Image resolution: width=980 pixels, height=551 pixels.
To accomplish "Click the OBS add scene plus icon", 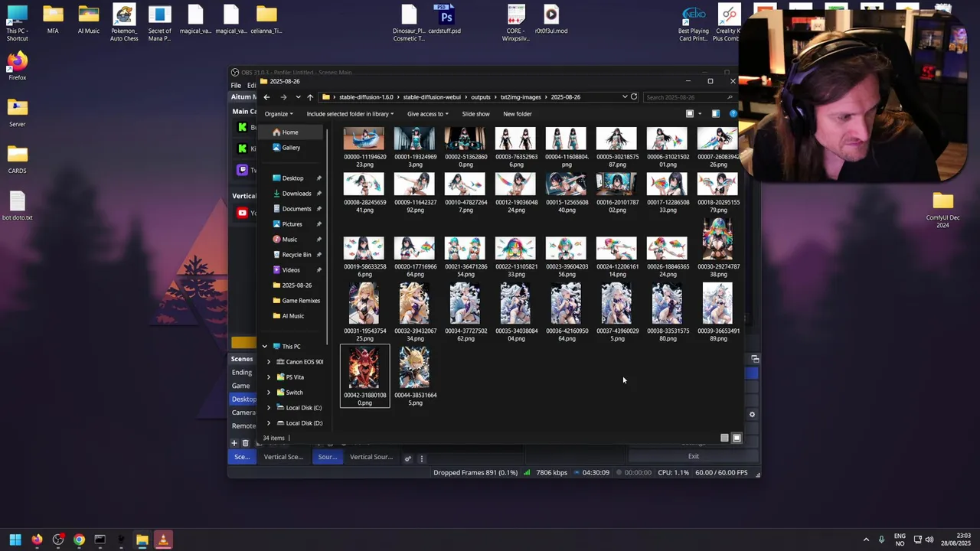I will pyautogui.click(x=234, y=443).
